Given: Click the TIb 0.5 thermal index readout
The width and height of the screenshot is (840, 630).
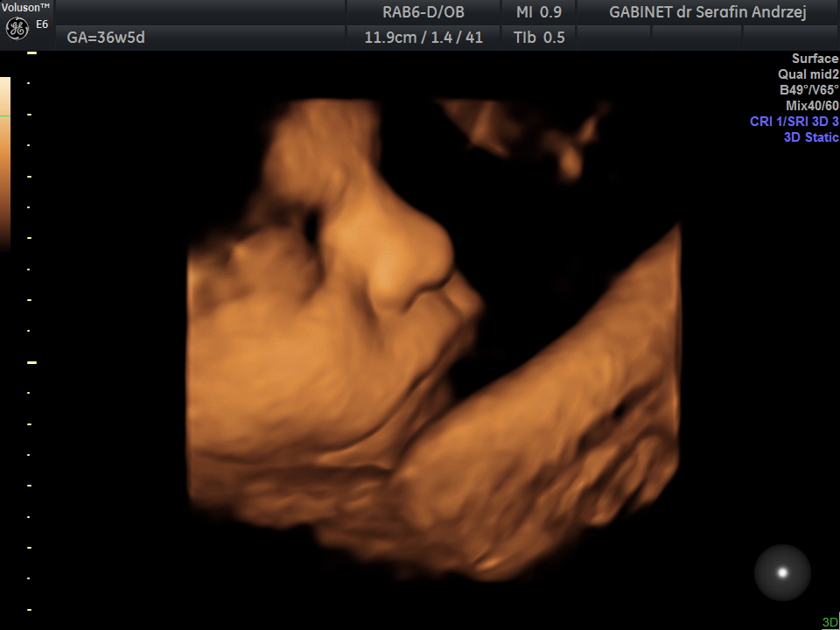Looking at the screenshot, I should (539, 38).
